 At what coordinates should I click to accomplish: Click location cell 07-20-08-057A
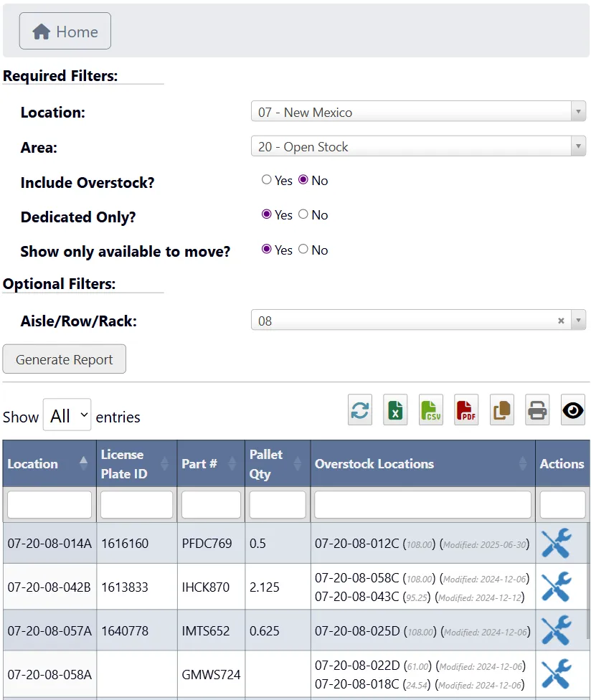point(49,631)
